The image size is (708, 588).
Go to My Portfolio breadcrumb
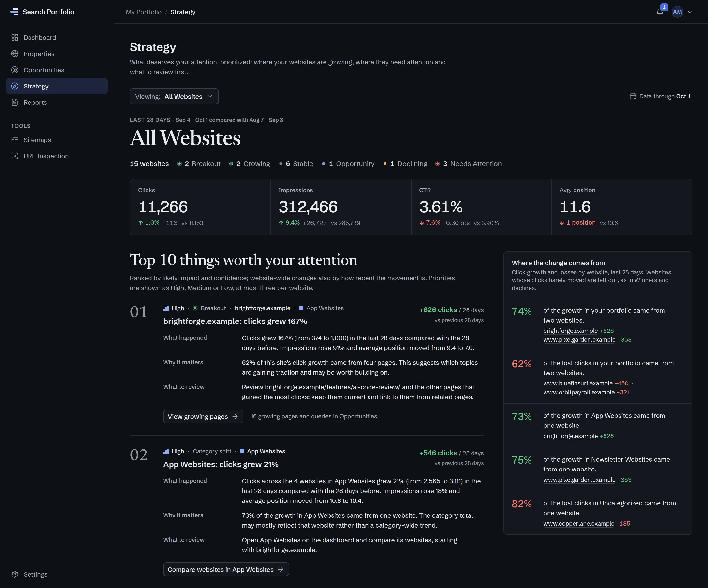click(144, 12)
